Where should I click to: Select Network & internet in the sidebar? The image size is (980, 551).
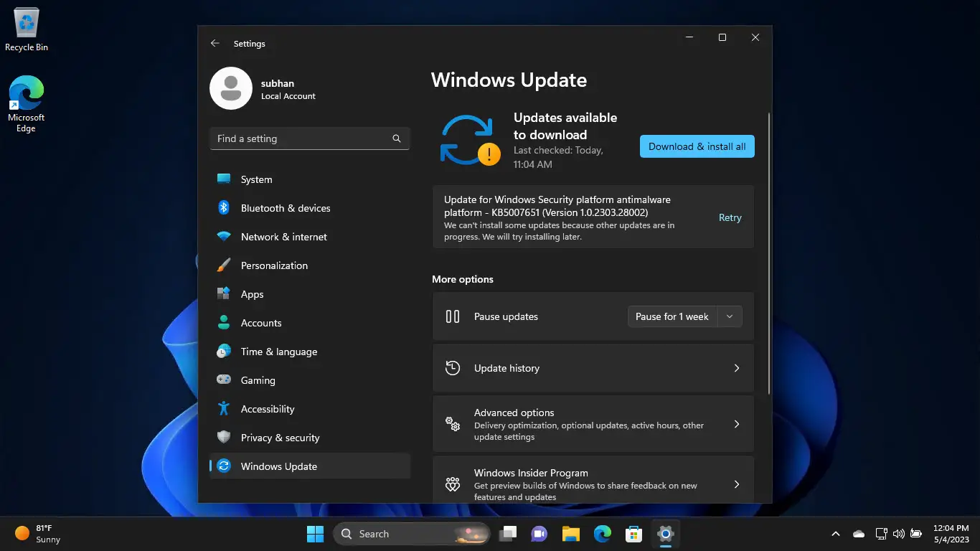pos(310,237)
